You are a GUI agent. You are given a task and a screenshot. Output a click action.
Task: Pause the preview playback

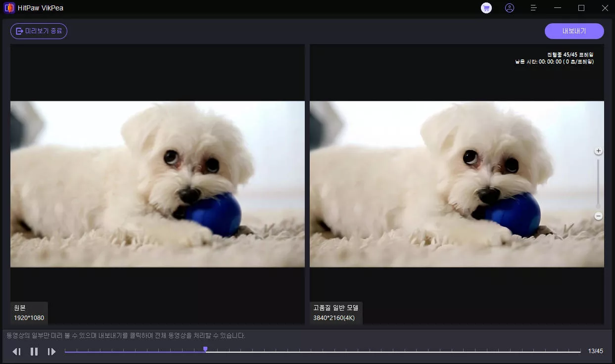[34, 352]
